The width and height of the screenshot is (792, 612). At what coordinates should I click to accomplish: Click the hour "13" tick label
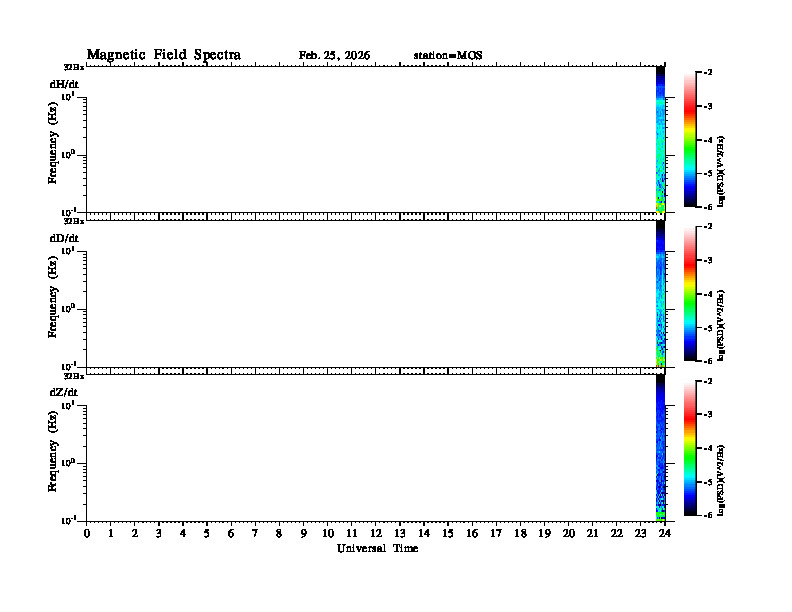pos(400,534)
